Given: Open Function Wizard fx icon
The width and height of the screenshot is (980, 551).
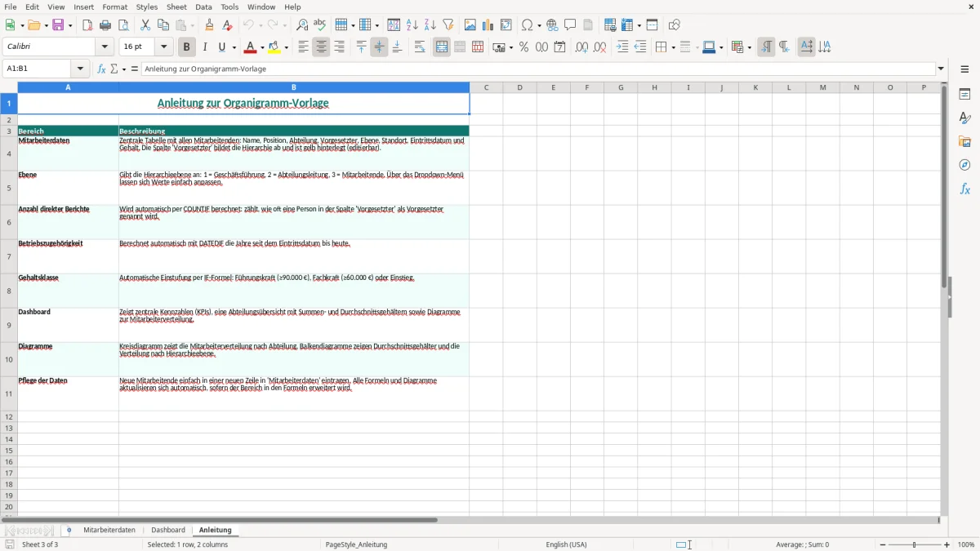Looking at the screenshot, I should 101,69.
